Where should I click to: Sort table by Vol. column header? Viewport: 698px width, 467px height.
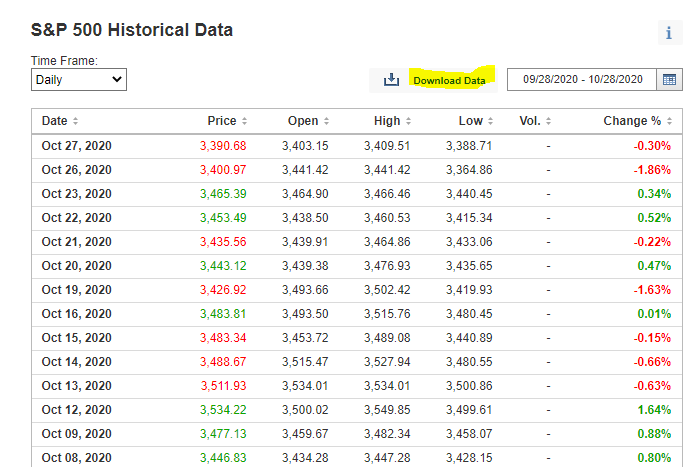529,121
